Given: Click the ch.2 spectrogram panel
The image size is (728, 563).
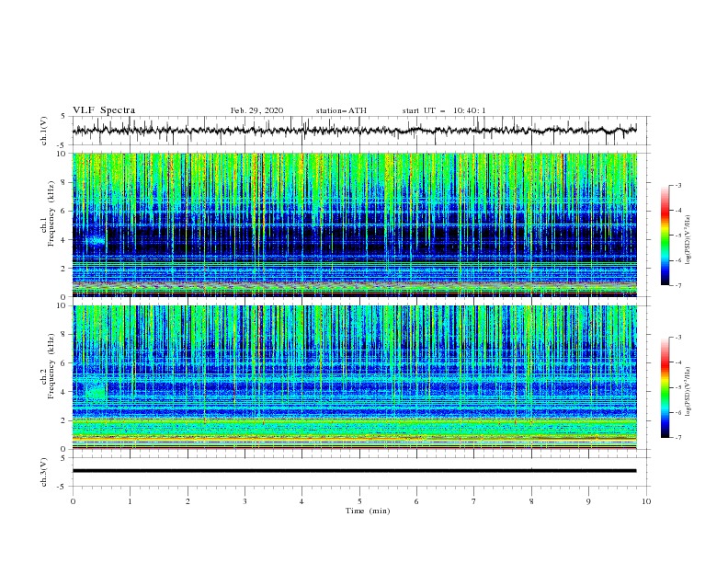Looking at the screenshot, I should (x=355, y=377).
